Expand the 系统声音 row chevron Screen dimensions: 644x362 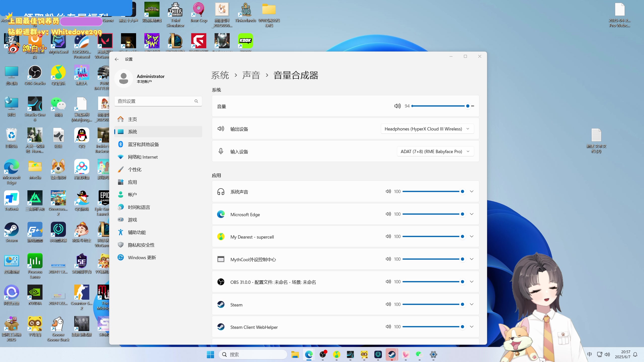(x=472, y=191)
